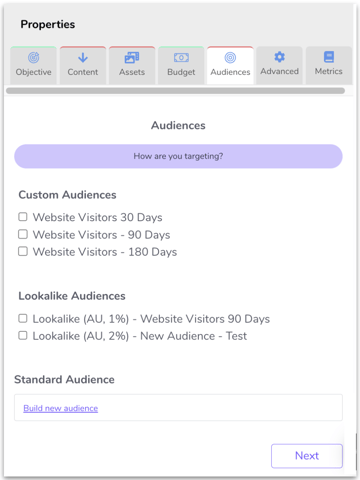Continue with the Next button
The height and width of the screenshot is (480, 360).
click(307, 456)
